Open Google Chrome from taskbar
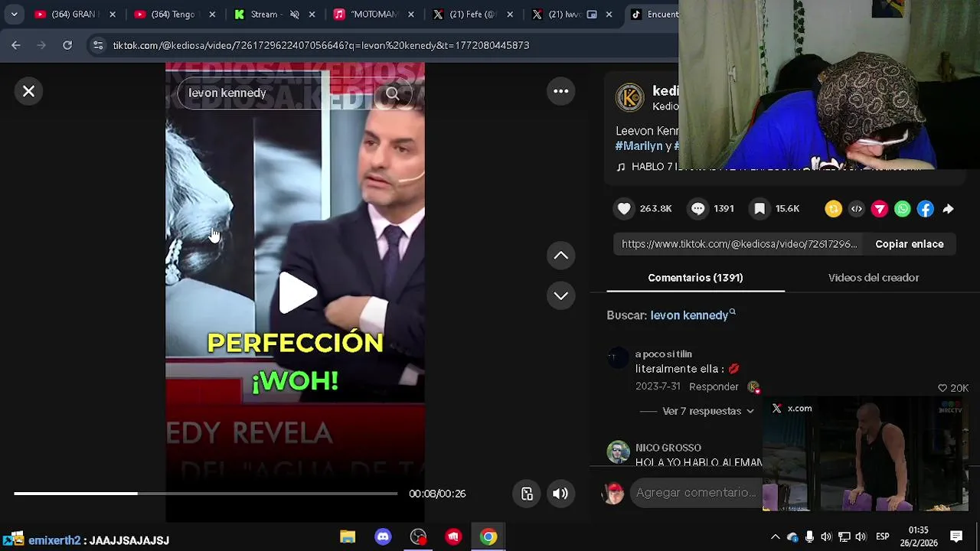The image size is (980, 551). tap(488, 537)
